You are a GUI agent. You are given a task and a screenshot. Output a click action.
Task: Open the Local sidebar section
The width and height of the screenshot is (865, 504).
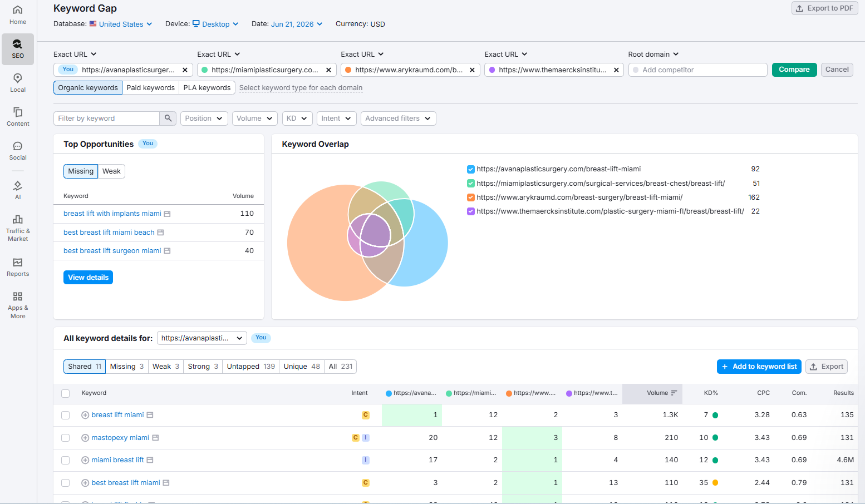[x=18, y=83]
